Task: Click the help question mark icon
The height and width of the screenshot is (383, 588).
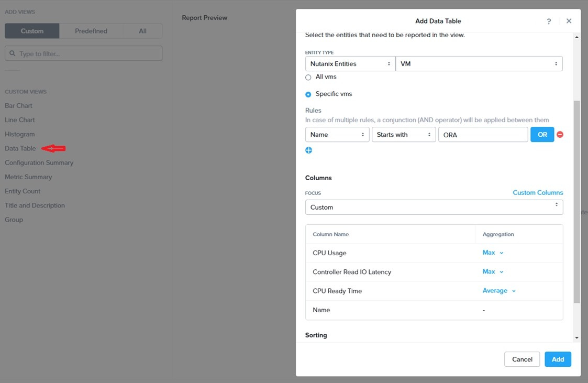Action: (x=549, y=21)
